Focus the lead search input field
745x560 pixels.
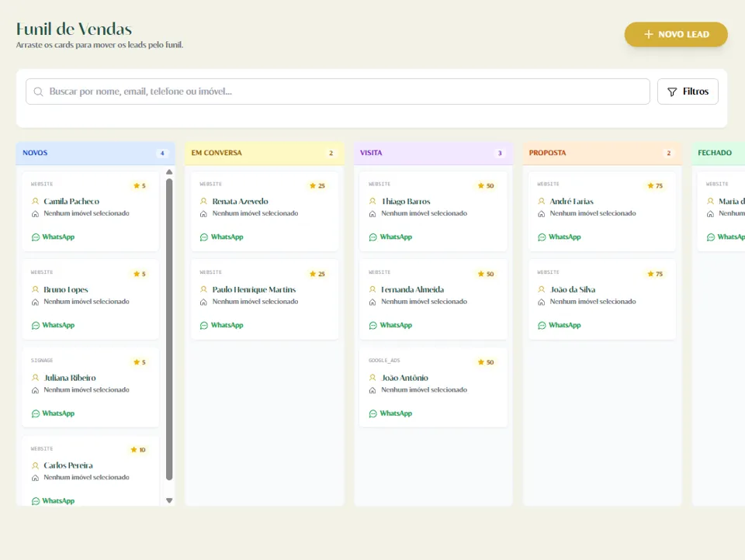pos(338,92)
